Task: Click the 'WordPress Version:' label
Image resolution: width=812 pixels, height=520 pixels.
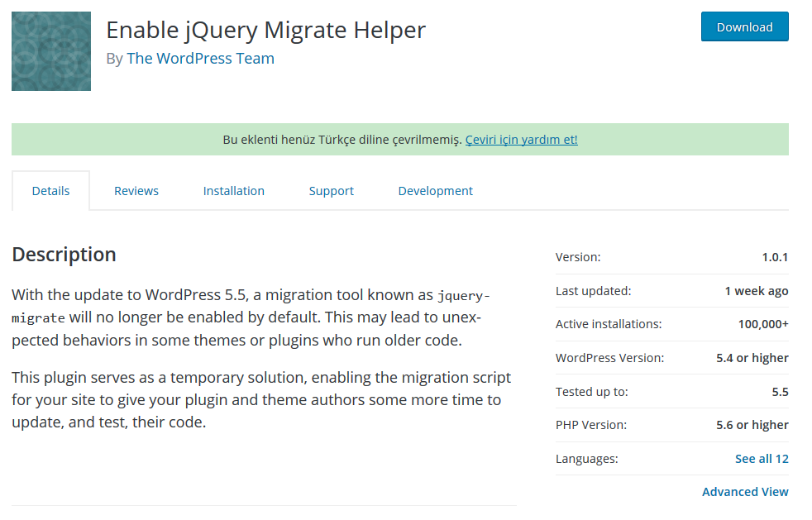Action: 609,358
